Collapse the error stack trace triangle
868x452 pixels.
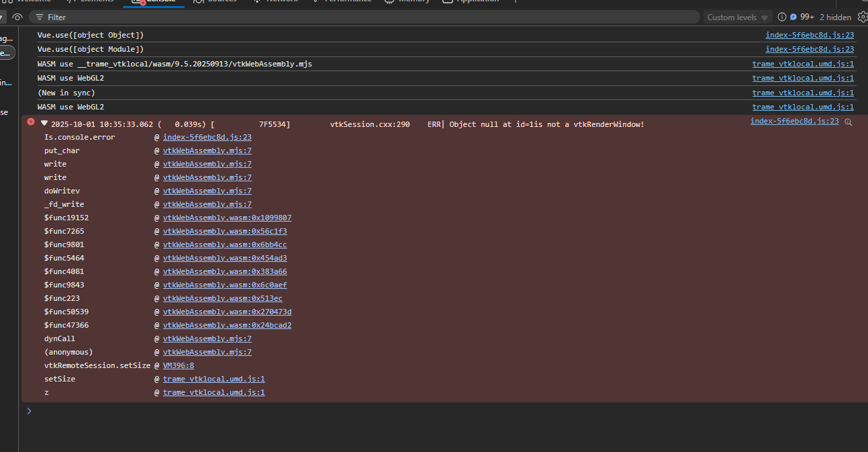pyautogui.click(x=44, y=123)
